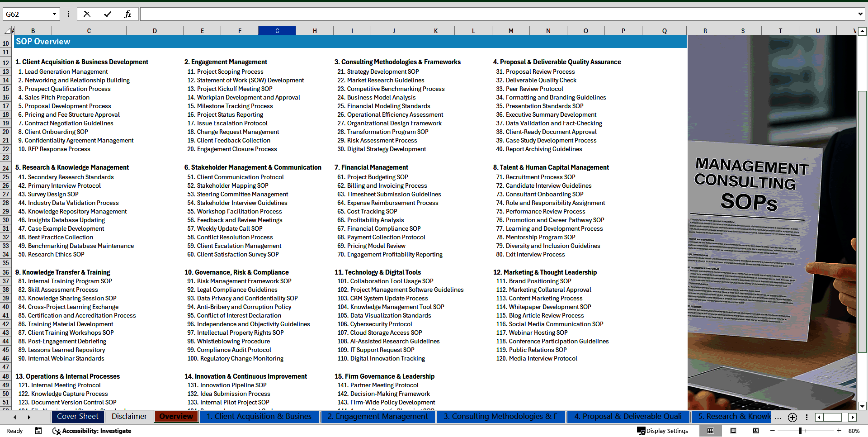The width and height of the screenshot is (868, 437).
Task: Click the Accessibility Investigate status icon
Action: pos(92,431)
